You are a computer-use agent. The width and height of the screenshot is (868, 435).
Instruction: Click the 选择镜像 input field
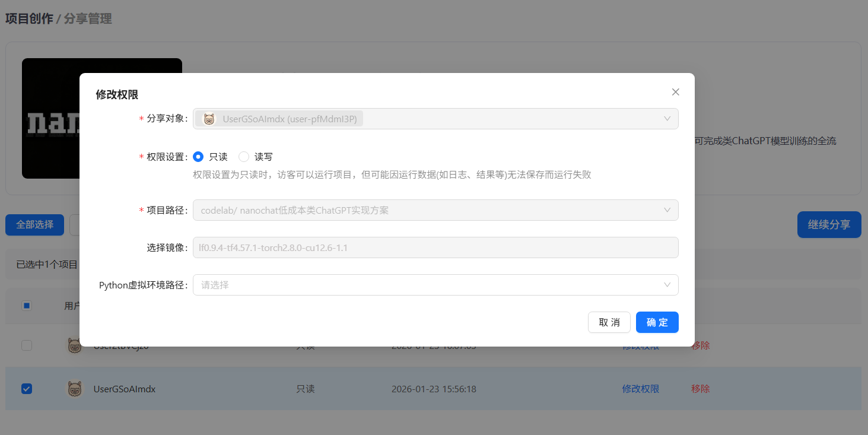pos(435,247)
